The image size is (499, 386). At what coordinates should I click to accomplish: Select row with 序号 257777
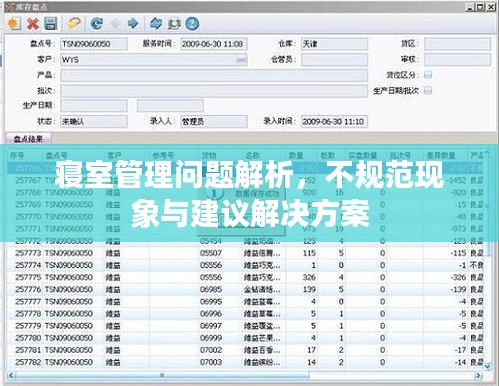coord(245,302)
